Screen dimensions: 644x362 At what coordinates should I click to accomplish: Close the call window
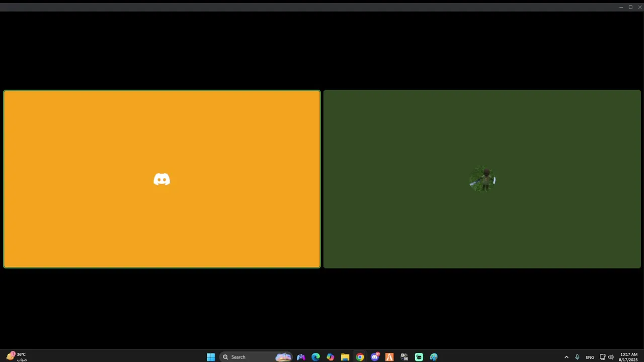coord(639,7)
